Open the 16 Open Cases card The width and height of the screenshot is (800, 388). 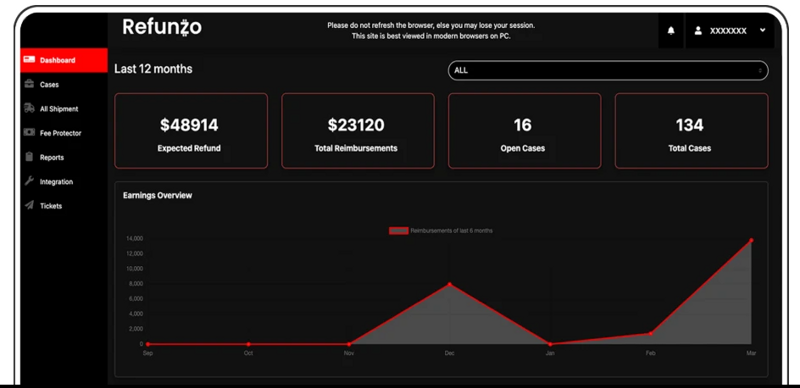[x=524, y=131]
